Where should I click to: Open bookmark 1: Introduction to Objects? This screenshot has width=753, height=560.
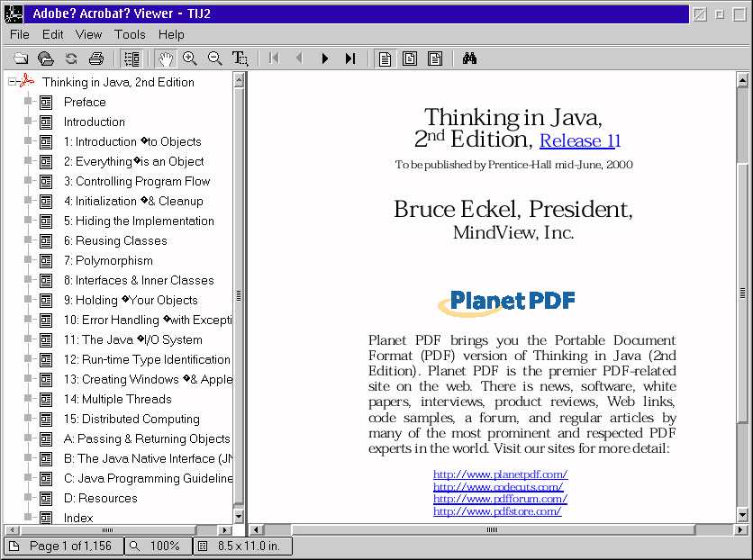coord(132,141)
